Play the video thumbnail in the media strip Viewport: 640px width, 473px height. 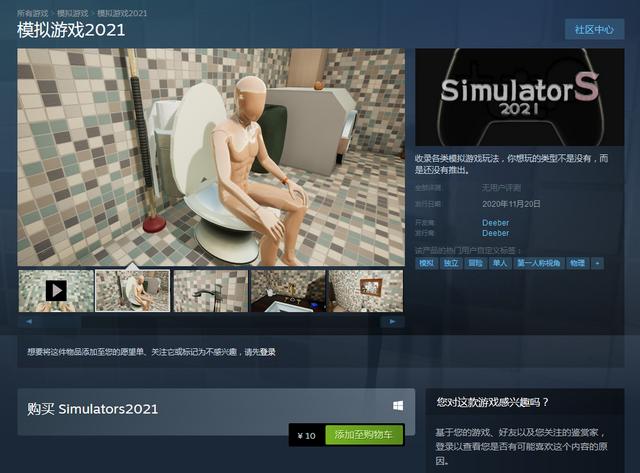(x=56, y=291)
